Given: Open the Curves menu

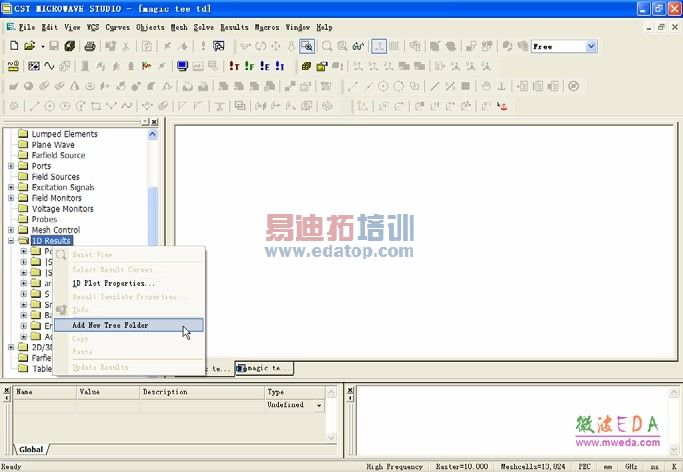Looking at the screenshot, I should coord(118,27).
